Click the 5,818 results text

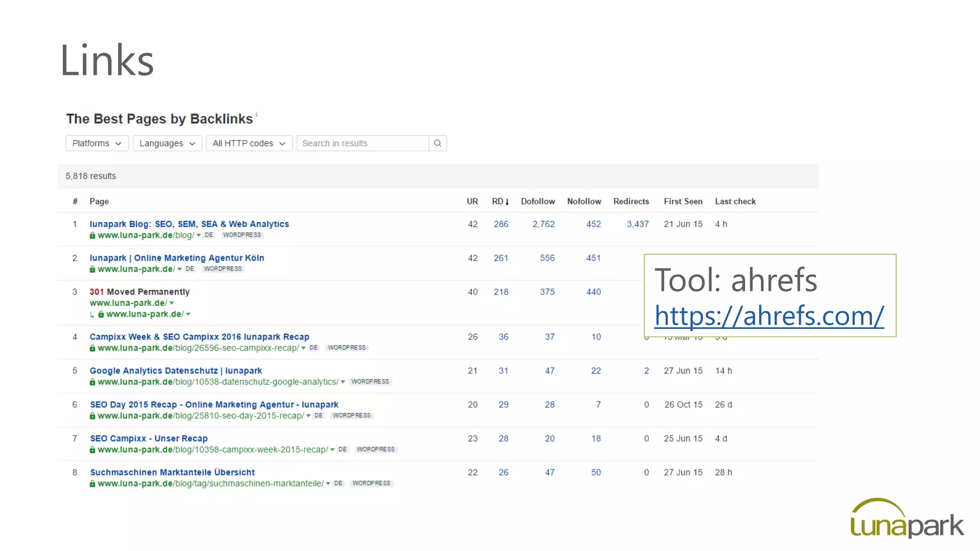tap(91, 176)
